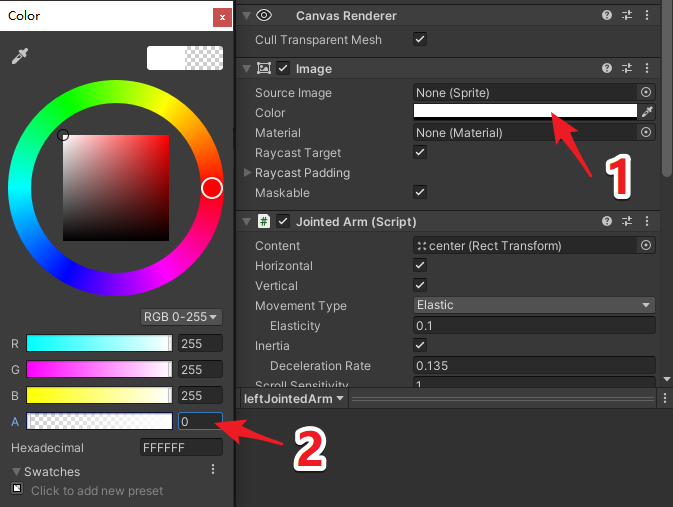Screen dimensions: 673x507
Task: Toggle Canvas Renderer eye icon
Action: pos(264,15)
